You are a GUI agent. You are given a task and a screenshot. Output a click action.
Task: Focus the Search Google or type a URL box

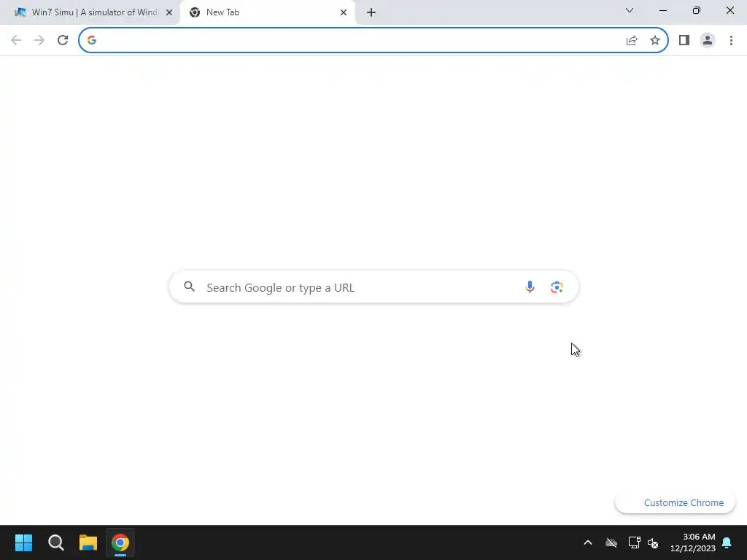(x=373, y=287)
